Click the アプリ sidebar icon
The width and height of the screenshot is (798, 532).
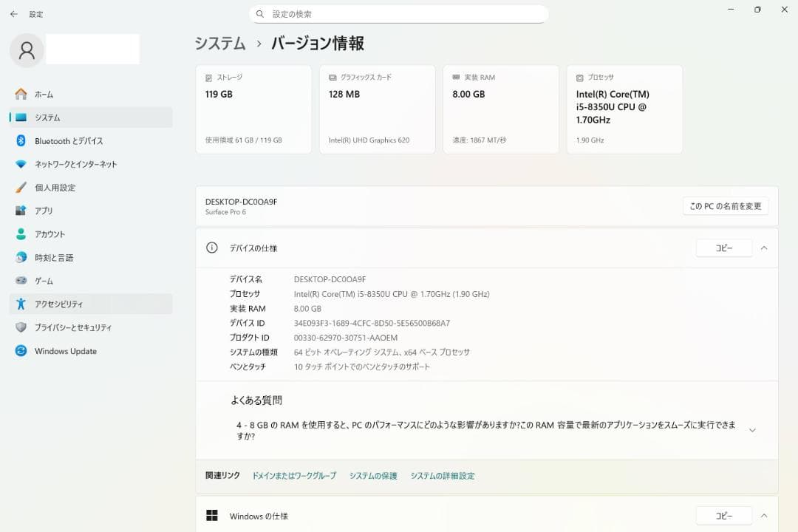point(22,211)
